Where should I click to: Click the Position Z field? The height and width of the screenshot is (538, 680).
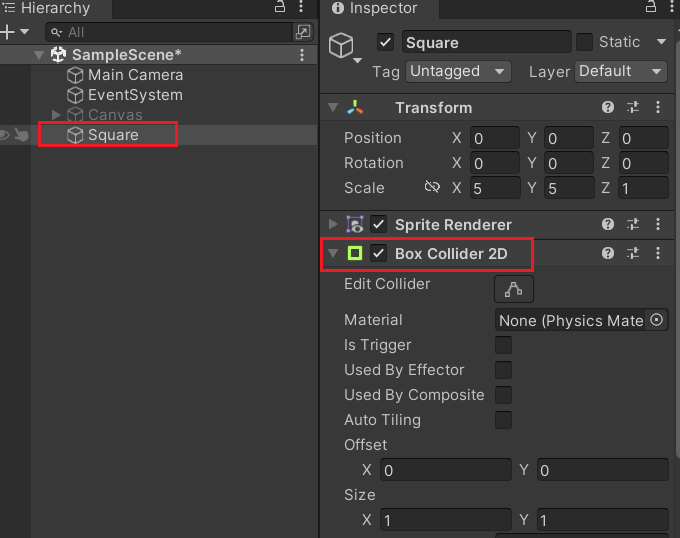pyautogui.click(x=643, y=138)
